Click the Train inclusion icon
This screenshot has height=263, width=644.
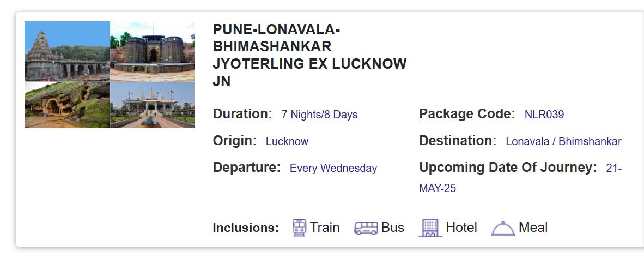click(x=299, y=228)
